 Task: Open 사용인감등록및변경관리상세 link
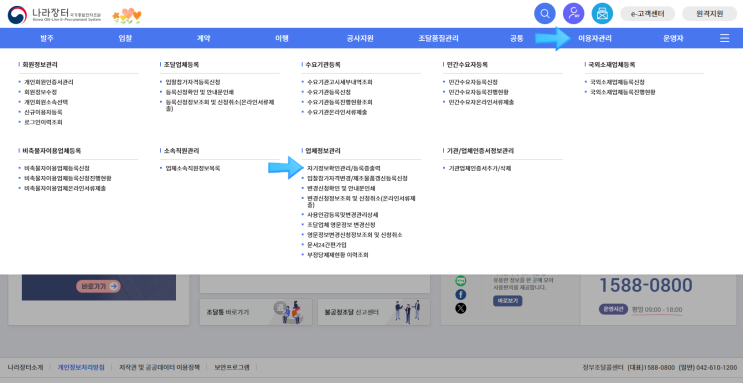343,215
